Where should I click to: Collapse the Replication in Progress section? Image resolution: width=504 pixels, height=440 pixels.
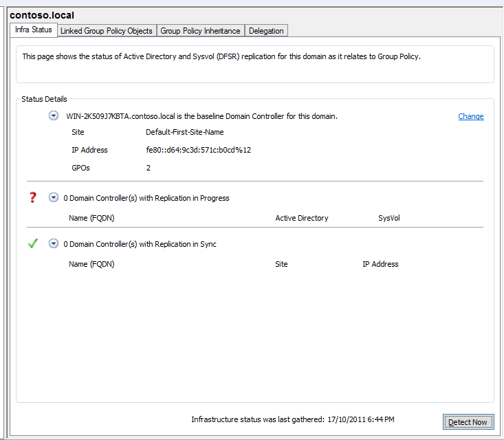[x=54, y=198]
